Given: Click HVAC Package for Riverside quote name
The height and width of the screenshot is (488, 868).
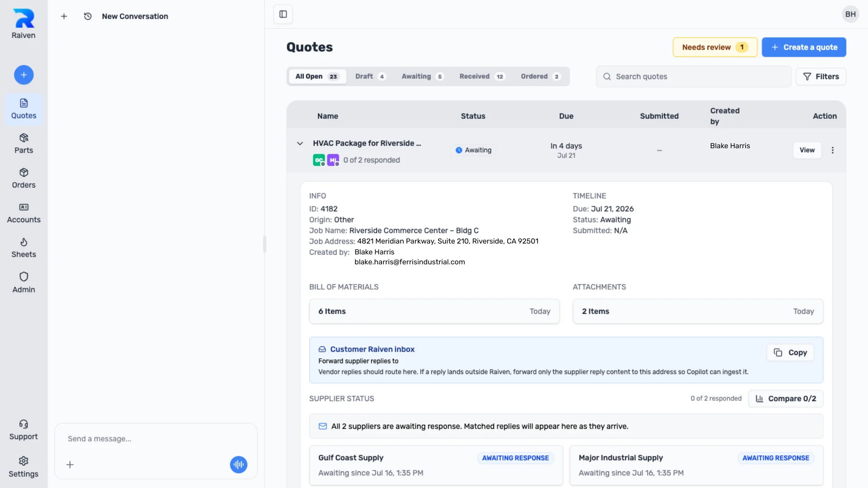Looking at the screenshot, I should click(x=367, y=143).
